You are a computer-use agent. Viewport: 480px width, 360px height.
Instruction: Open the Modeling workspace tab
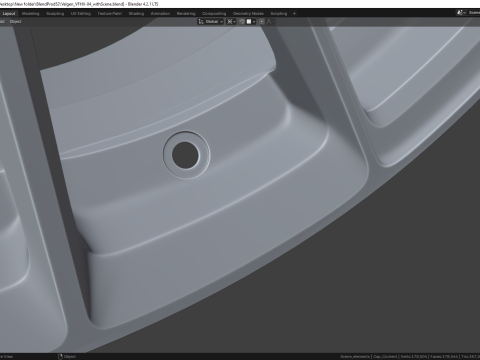click(x=30, y=14)
